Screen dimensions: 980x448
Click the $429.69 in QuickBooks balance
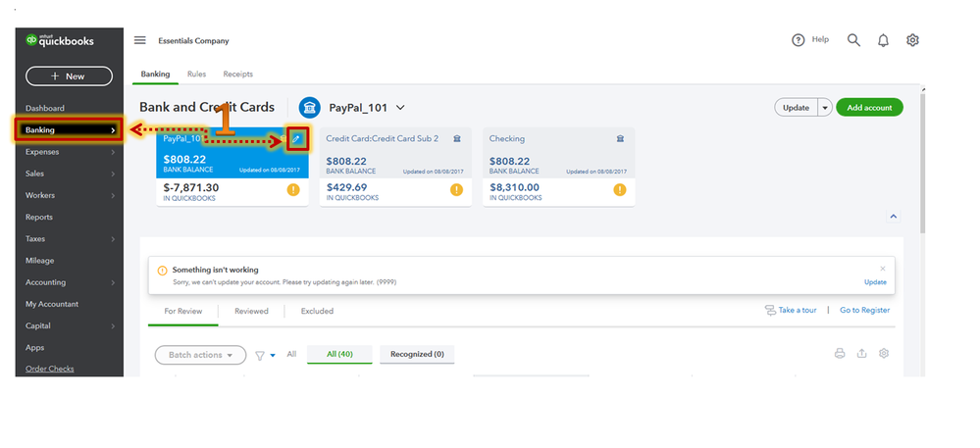pos(347,187)
